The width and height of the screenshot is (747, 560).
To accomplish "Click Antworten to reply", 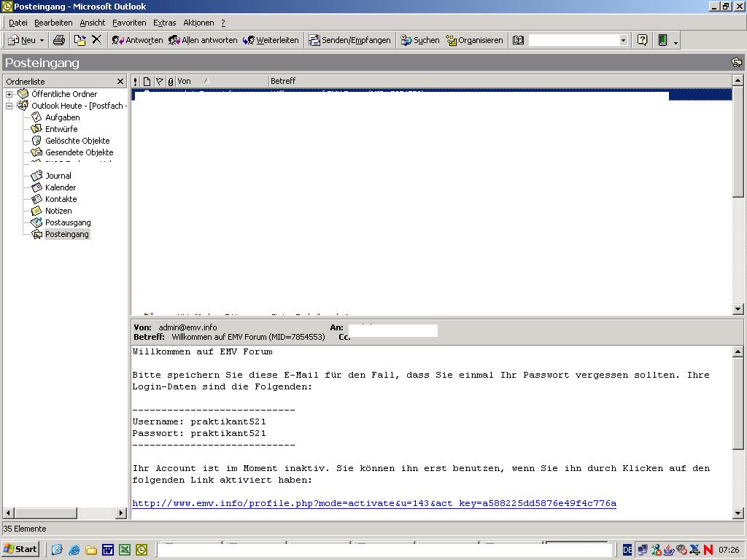I will pos(138,41).
